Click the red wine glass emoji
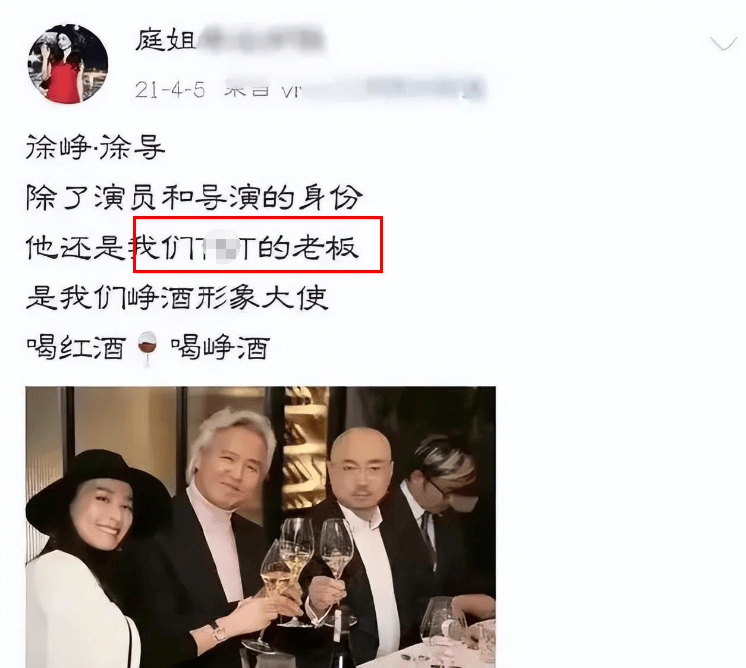Viewport: 746px width, 668px height. (147, 348)
